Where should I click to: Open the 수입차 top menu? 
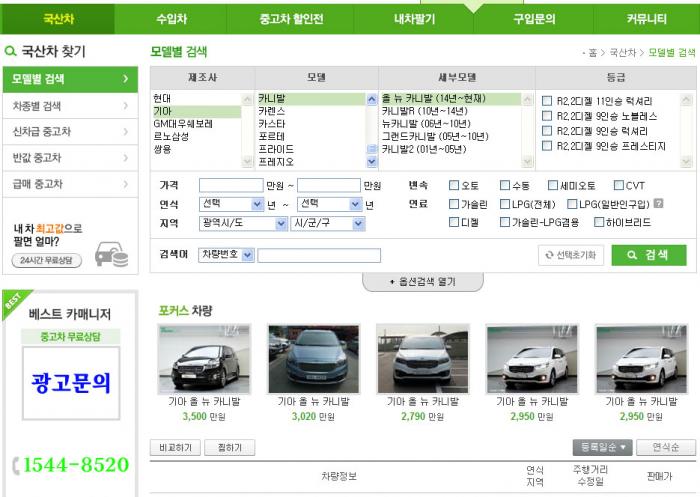[169, 19]
